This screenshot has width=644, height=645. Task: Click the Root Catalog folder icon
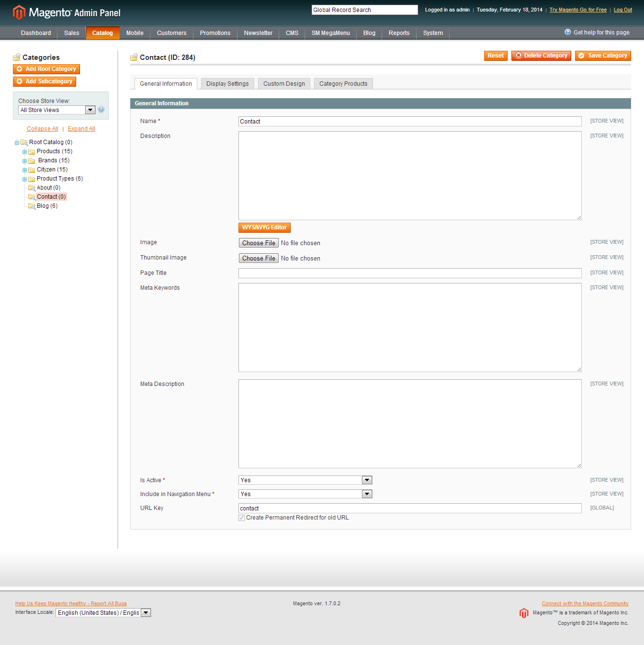(24, 142)
